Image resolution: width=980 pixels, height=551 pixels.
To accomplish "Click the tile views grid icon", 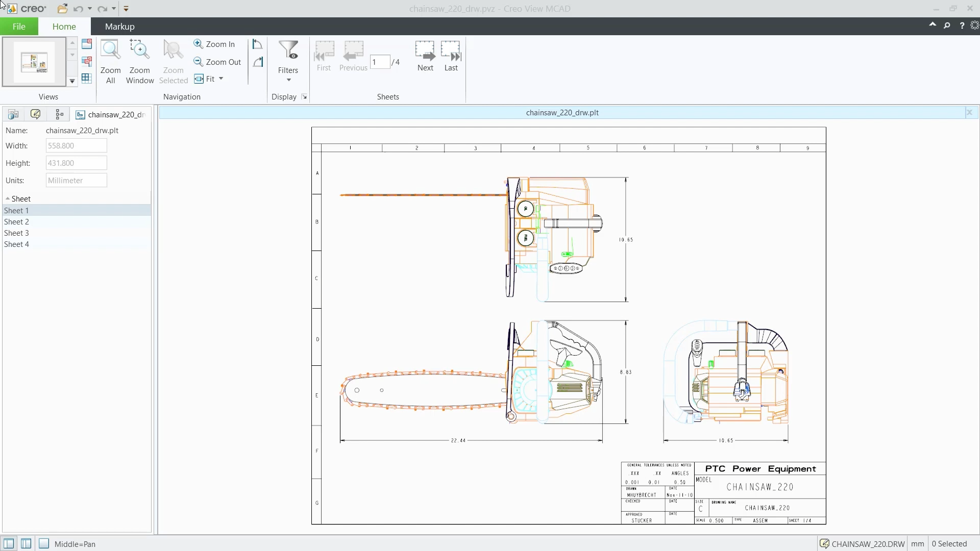I will (x=87, y=78).
